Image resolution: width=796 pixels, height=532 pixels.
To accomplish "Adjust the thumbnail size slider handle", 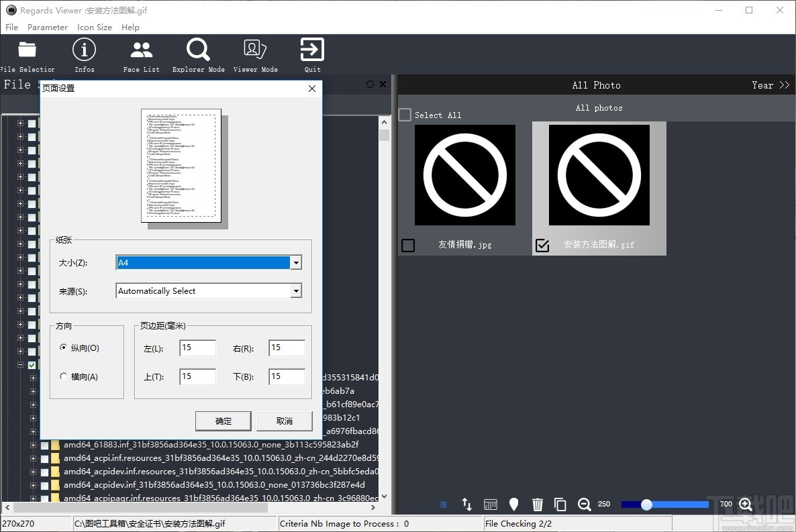I will (x=646, y=504).
